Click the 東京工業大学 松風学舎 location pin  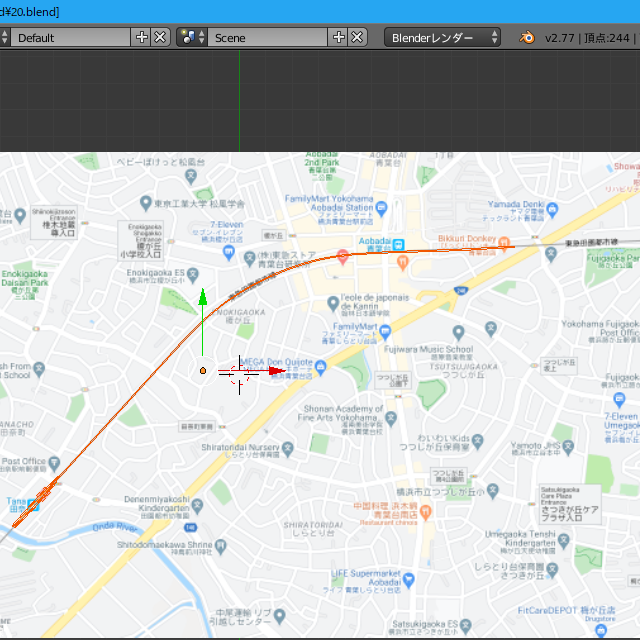click(145, 202)
